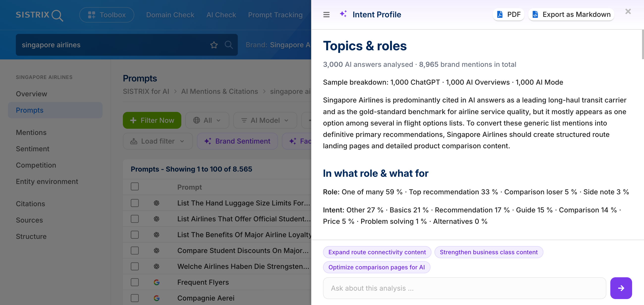Check the Frequent Flyers row checkbox
The height and width of the screenshot is (305, 644).
coord(135,282)
